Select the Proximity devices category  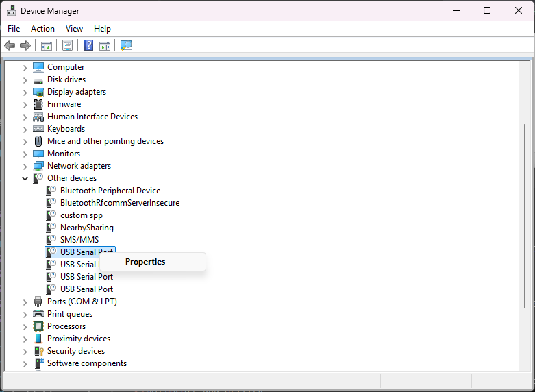[x=79, y=339]
